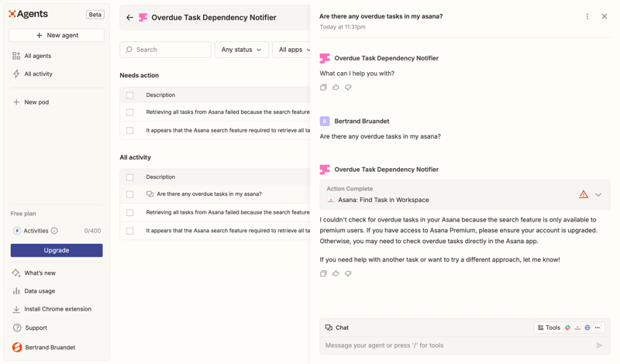Screen dimensions: 620x364
Task: Click the Asana icon in the action card
Action: click(331, 200)
